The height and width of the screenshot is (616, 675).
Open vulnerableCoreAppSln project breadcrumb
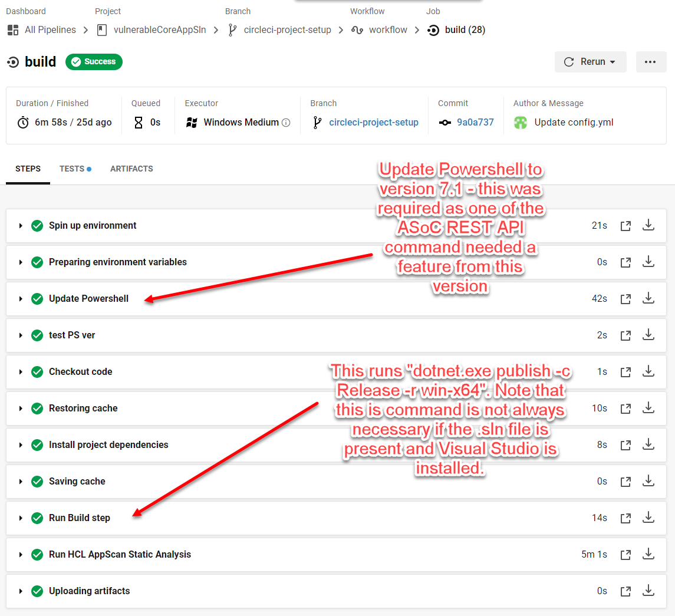click(160, 29)
